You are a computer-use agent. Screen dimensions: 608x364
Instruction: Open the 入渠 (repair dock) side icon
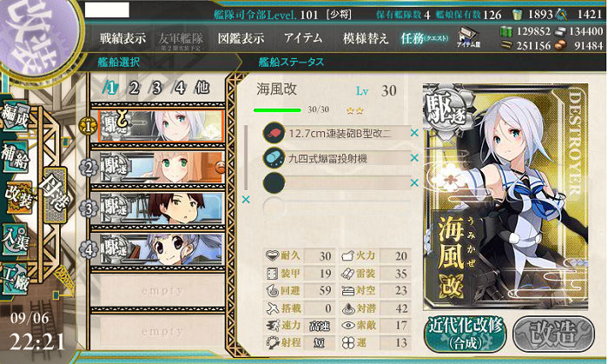tap(15, 239)
